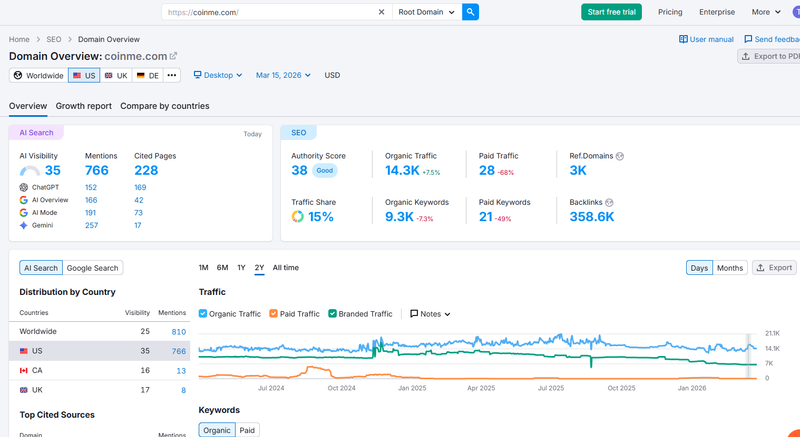The height and width of the screenshot is (437, 800).
Task: Go to SEO breadcrumb
Action: [x=54, y=39]
